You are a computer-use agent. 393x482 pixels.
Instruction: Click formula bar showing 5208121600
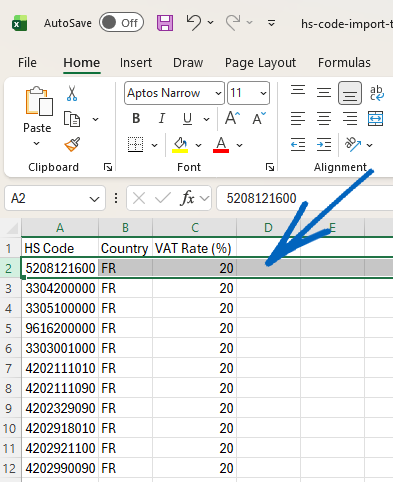(x=305, y=198)
